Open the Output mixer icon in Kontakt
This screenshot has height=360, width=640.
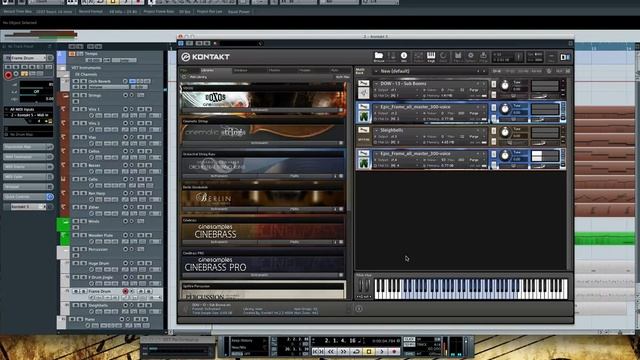[x=418, y=57]
